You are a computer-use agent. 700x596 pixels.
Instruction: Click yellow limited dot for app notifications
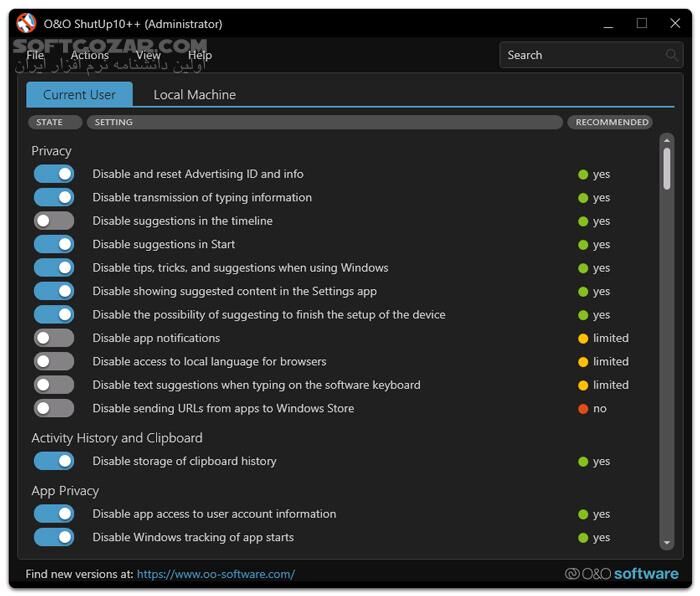coord(583,338)
